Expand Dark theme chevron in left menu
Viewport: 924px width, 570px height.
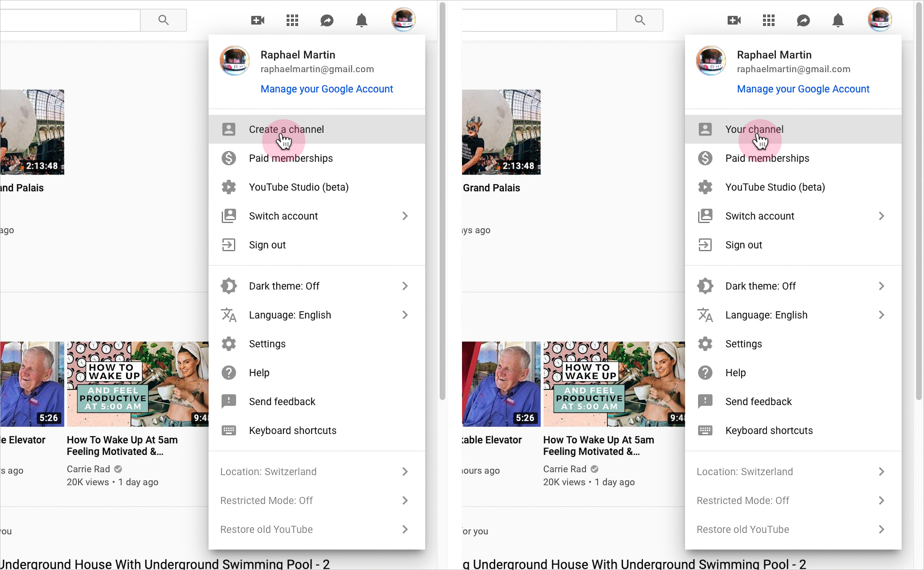(405, 286)
